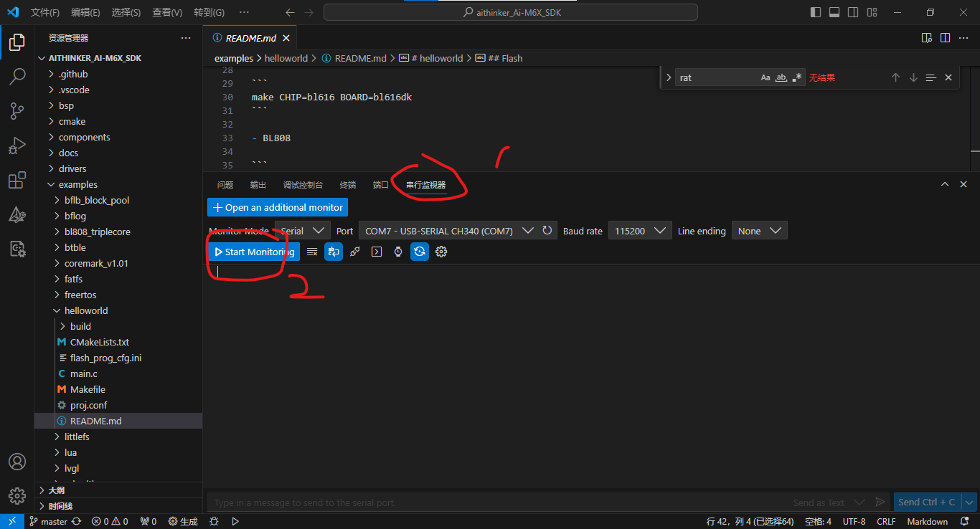Go back with the navigation arrow
Image resolution: width=980 pixels, height=529 pixels.
tap(290, 12)
